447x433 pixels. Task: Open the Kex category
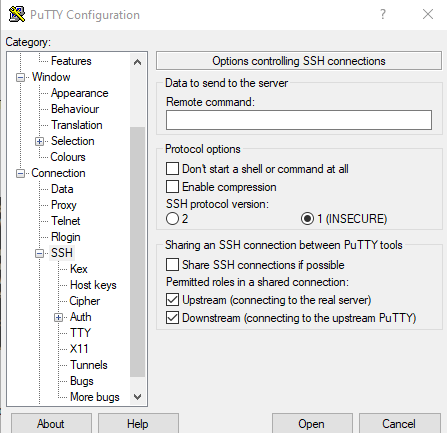point(79,269)
